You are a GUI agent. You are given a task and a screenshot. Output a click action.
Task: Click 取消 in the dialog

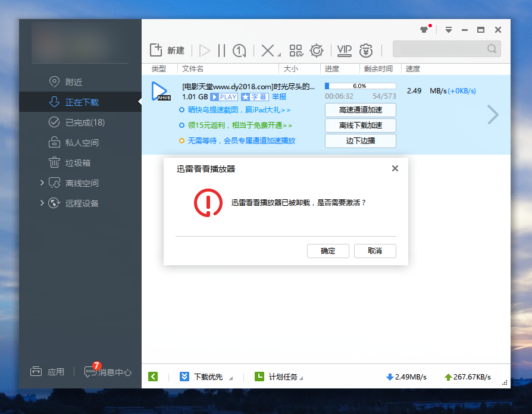click(375, 251)
